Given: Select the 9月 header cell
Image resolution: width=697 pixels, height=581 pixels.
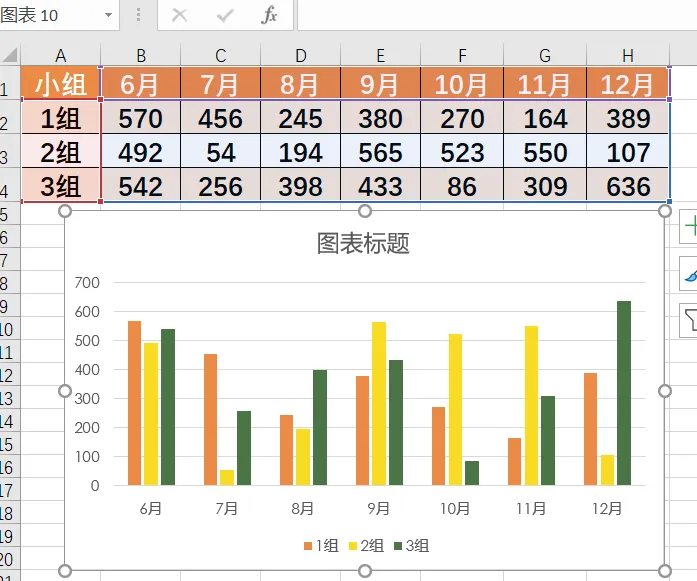Looking at the screenshot, I should tap(381, 83).
